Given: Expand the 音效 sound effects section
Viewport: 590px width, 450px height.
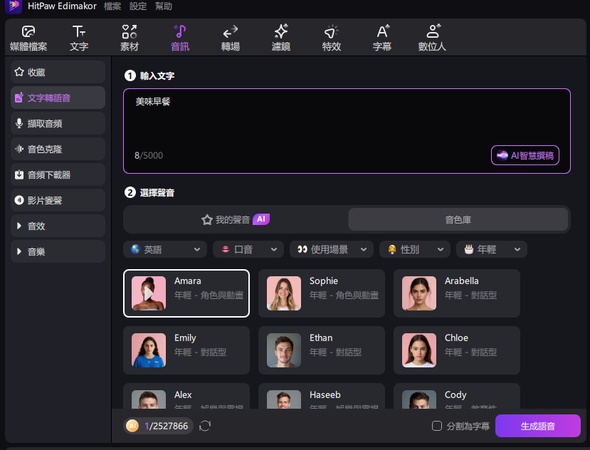Looking at the screenshot, I should [x=58, y=226].
